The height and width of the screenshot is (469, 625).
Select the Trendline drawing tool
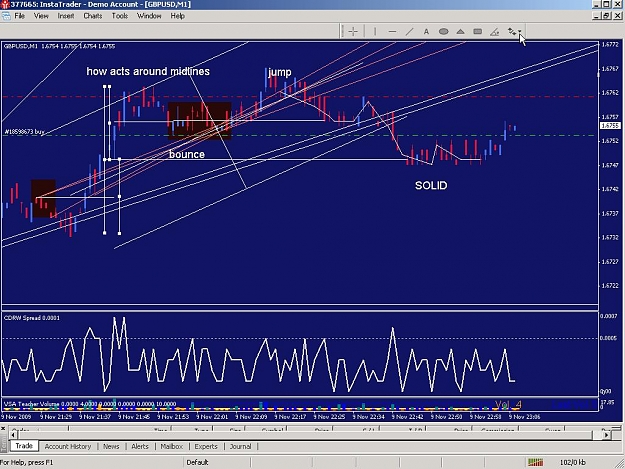coord(409,31)
